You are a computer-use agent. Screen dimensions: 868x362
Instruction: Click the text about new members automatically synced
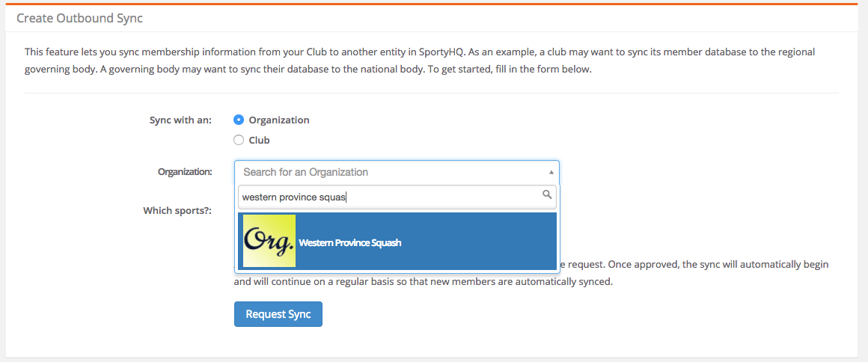tap(424, 281)
